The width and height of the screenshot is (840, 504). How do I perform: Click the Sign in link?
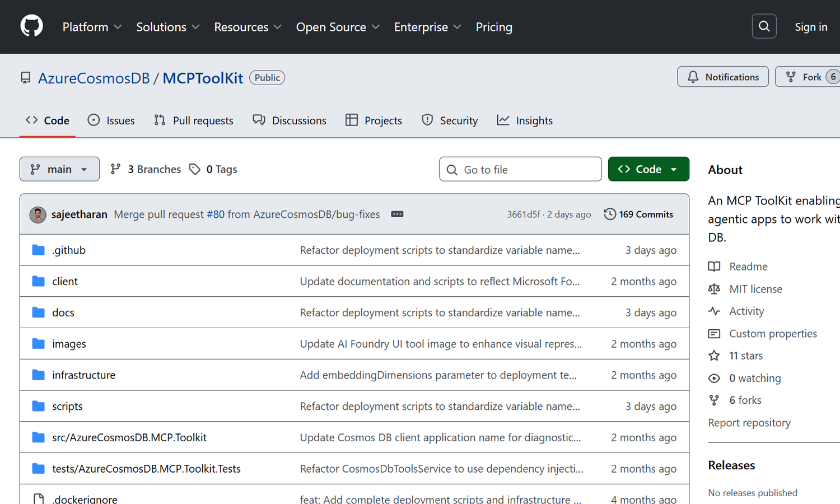click(810, 27)
